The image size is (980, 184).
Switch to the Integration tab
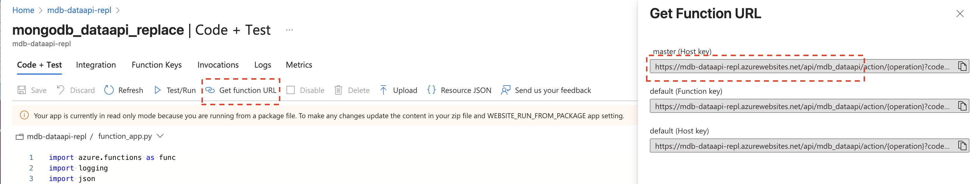96,65
